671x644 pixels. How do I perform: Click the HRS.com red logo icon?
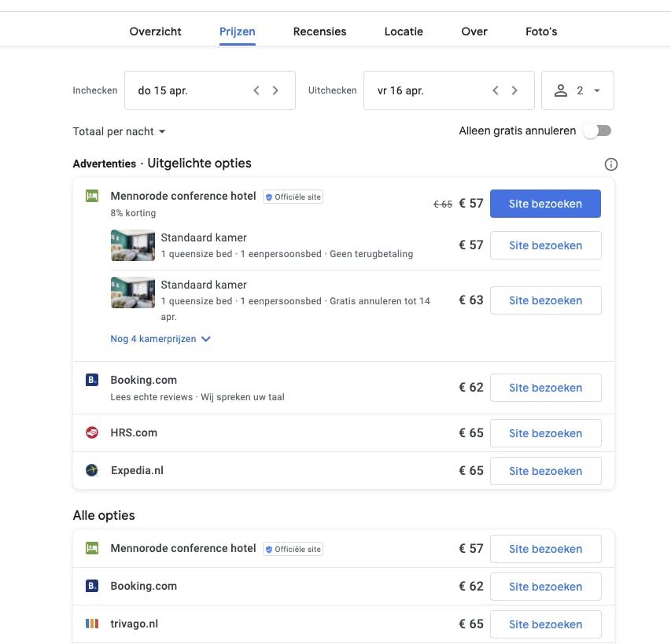point(92,432)
